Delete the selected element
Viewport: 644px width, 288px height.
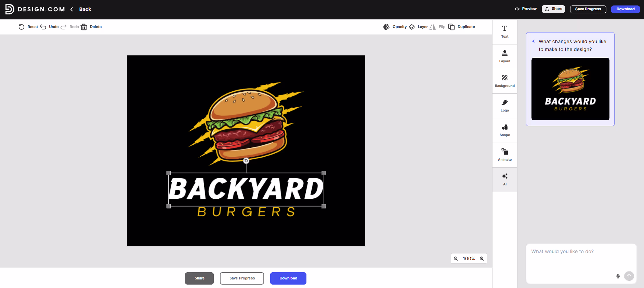(x=91, y=27)
